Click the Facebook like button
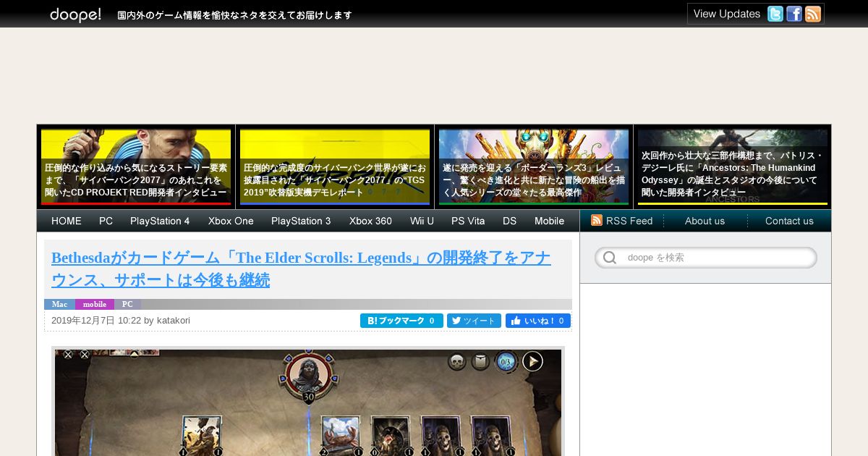This screenshot has width=868, height=456. (x=538, y=321)
